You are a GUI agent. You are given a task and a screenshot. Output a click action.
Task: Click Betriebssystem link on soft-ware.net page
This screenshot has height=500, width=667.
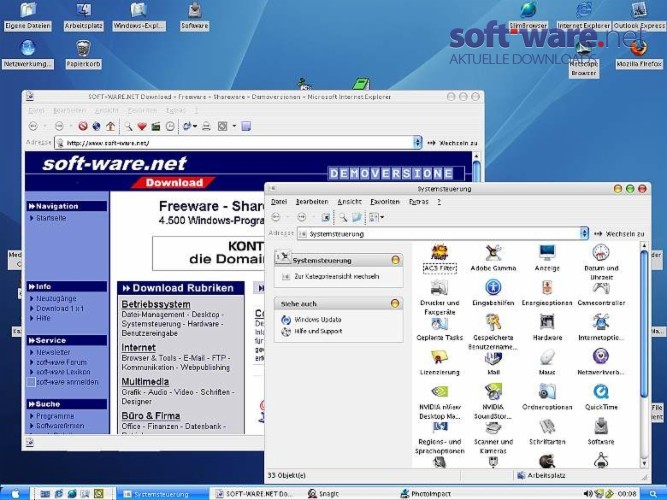(156, 304)
